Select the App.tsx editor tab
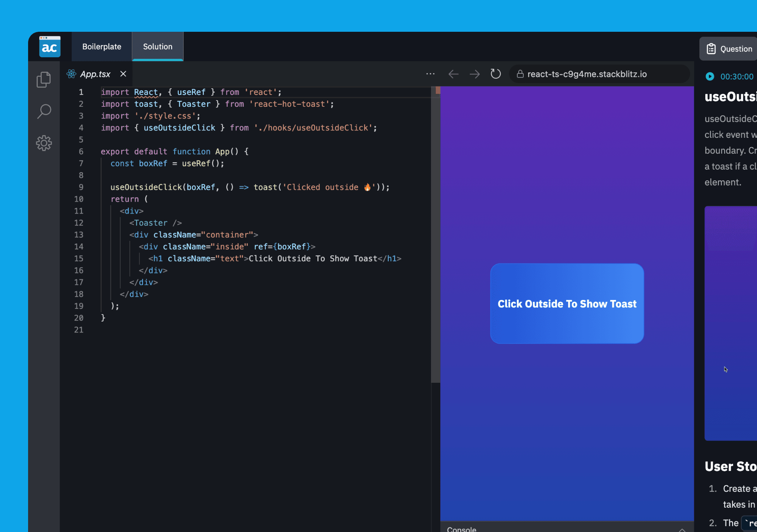Image resolution: width=757 pixels, height=532 pixels. 95,74
